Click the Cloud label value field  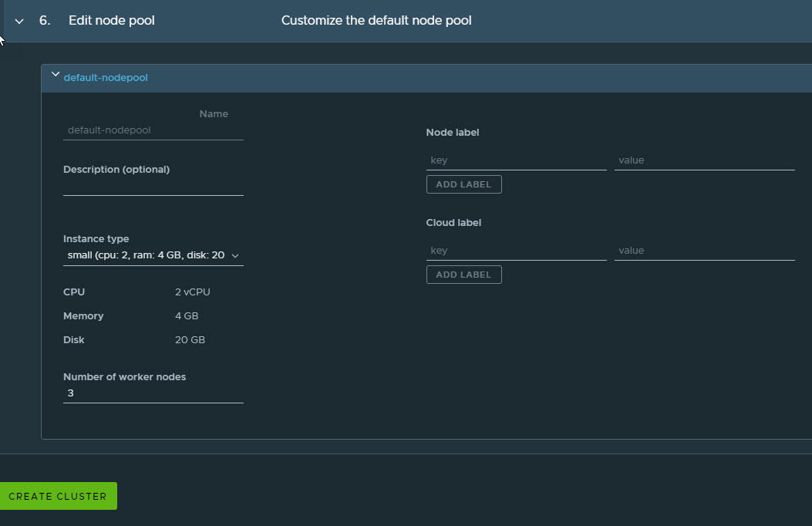(704, 251)
